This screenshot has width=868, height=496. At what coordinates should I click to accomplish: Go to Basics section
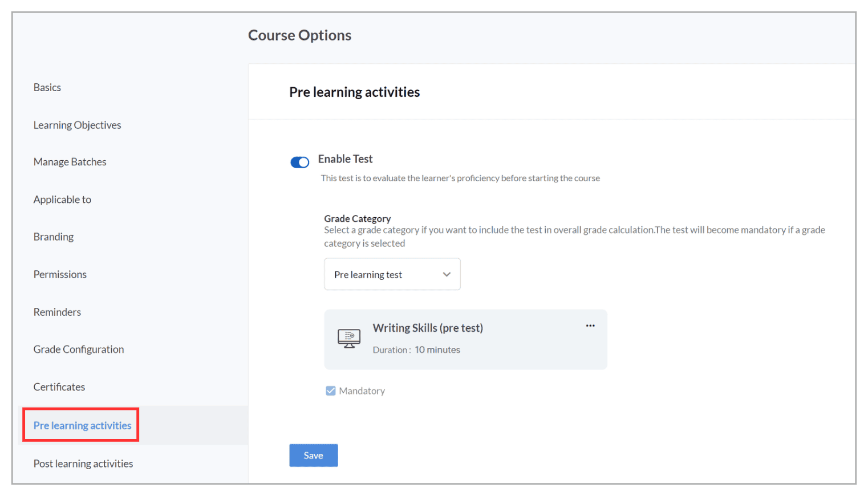click(x=47, y=88)
